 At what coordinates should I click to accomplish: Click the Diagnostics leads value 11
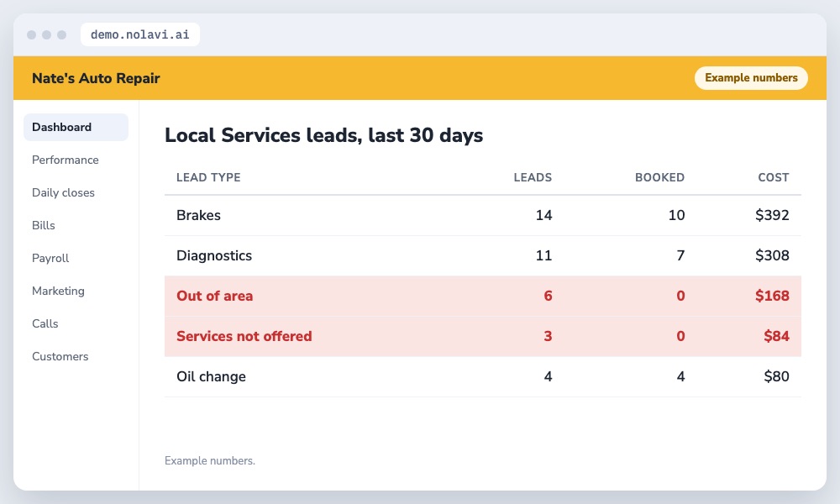tap(543, 255)
